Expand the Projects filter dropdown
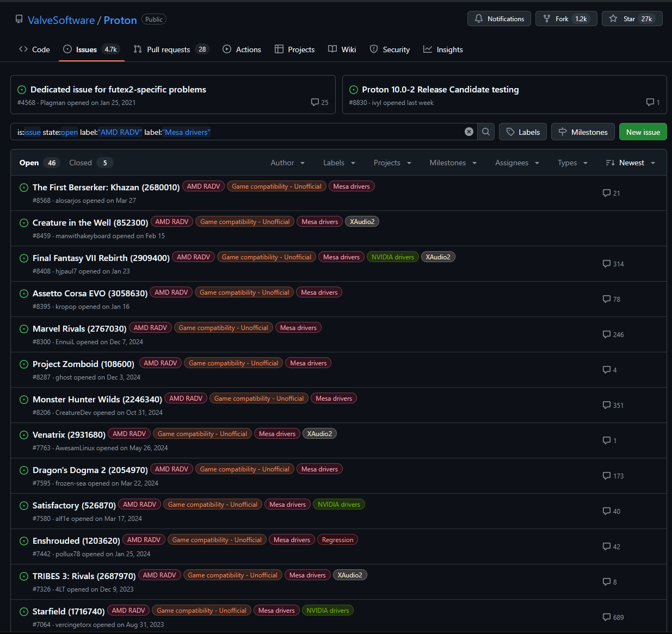The width and height of the screenshot is (672, 634). [x=393, y=163]
